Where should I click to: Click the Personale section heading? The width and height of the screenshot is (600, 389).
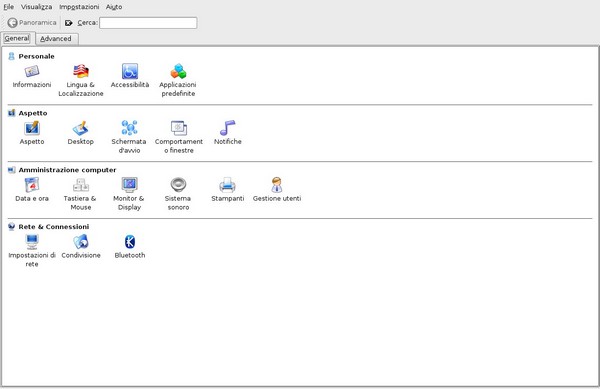pyautogui.click(x=36, y=56)
